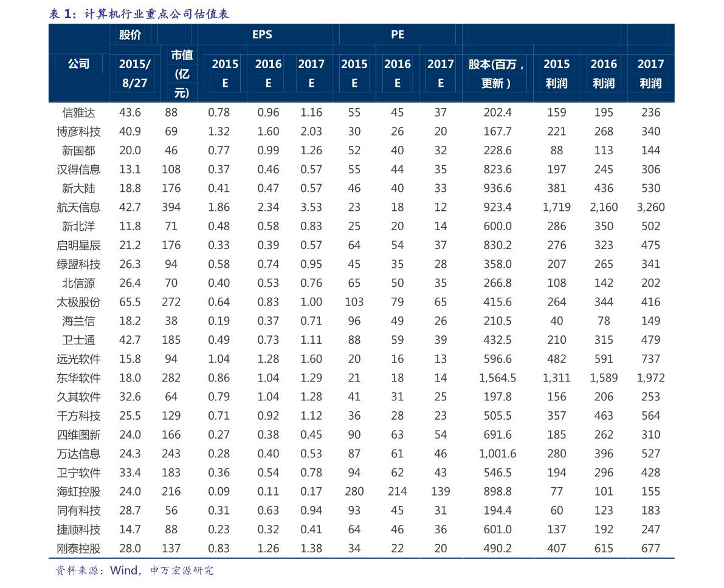Select 东华软件 2016 profit 1,589
Screen dimensions: 724x588
click(604, 378)
